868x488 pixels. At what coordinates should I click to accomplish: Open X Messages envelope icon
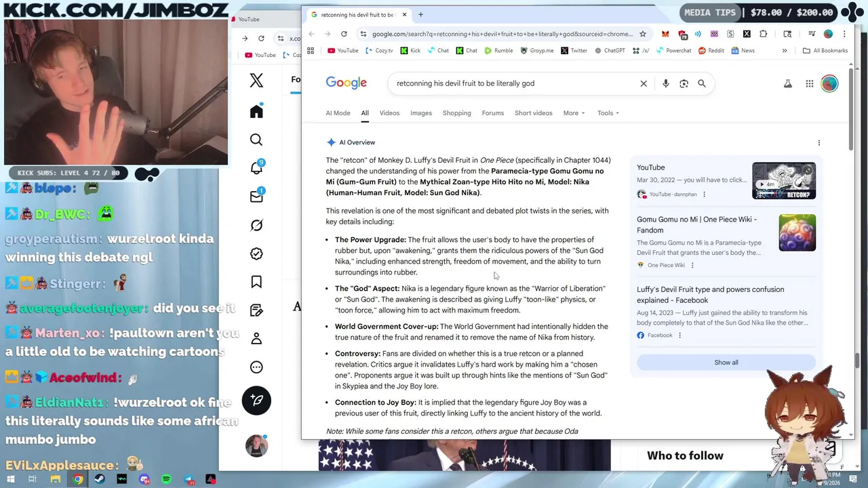click(256, 197)
